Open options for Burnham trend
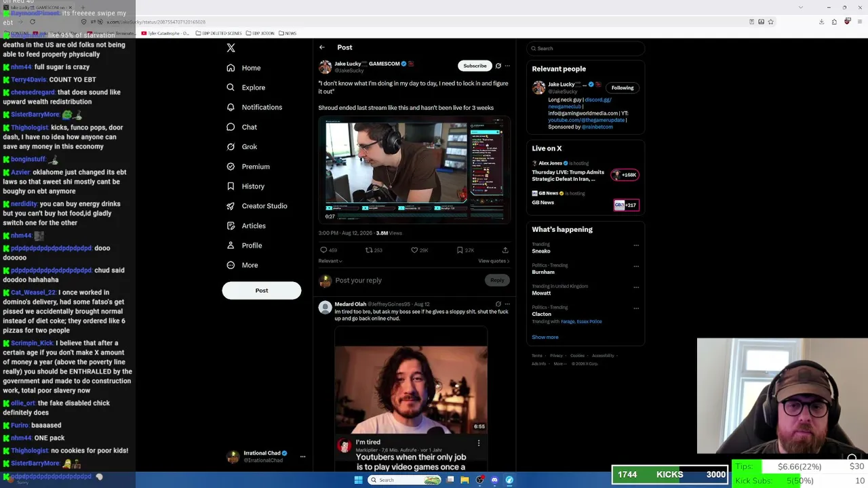 coord(636,266)
